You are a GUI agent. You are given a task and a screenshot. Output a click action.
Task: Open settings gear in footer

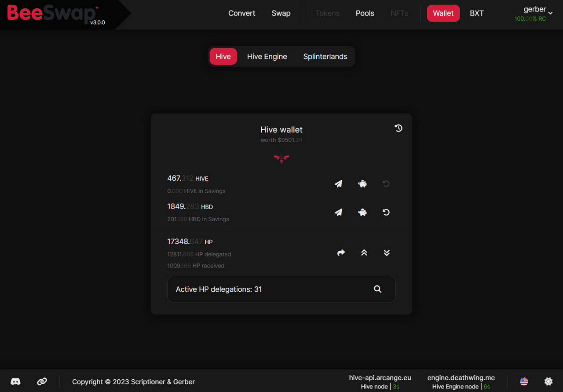(548, 381)
